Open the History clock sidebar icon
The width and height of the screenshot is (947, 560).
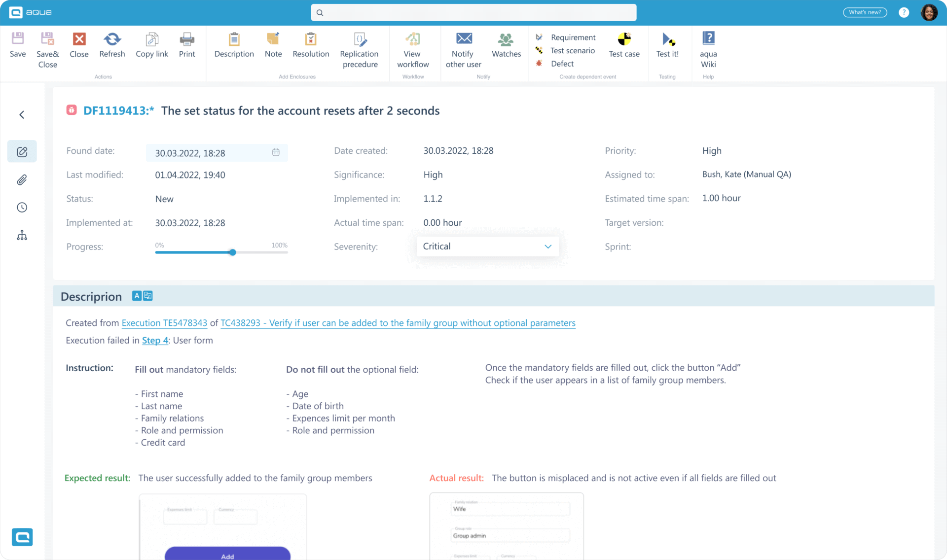click(x=22, y=207)
